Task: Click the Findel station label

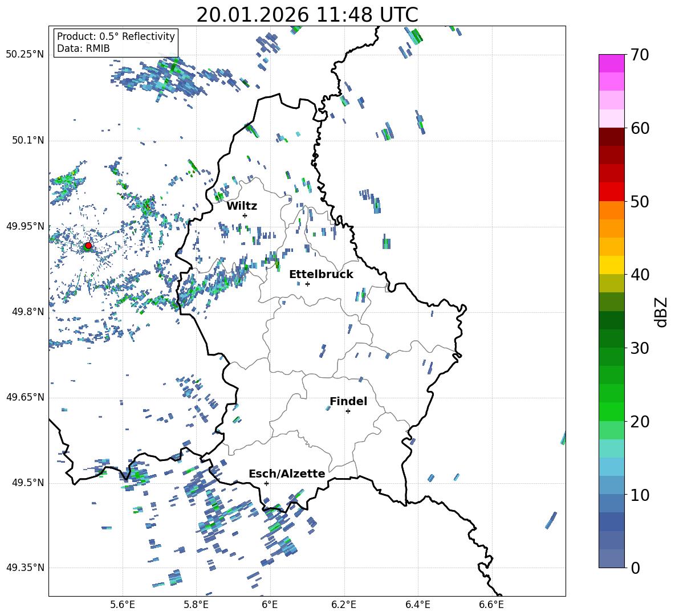Action: (x=348, y=401)
